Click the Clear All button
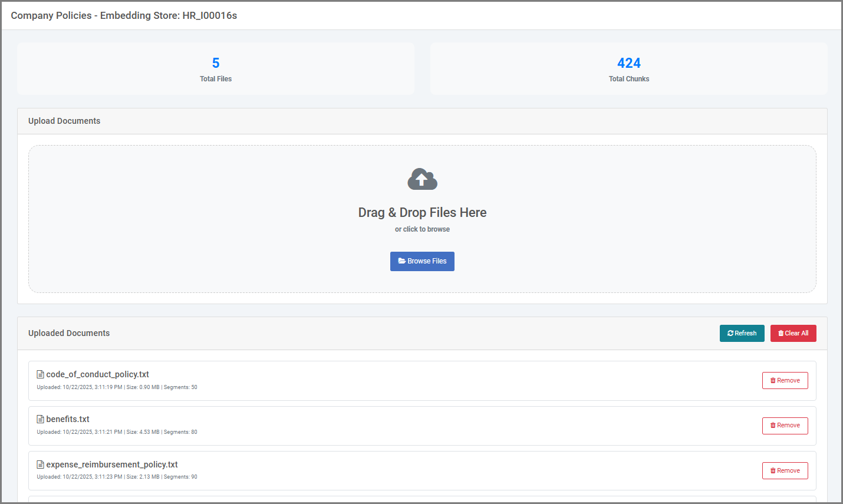Viewport: 843px width, 504px height. [793, 333]
